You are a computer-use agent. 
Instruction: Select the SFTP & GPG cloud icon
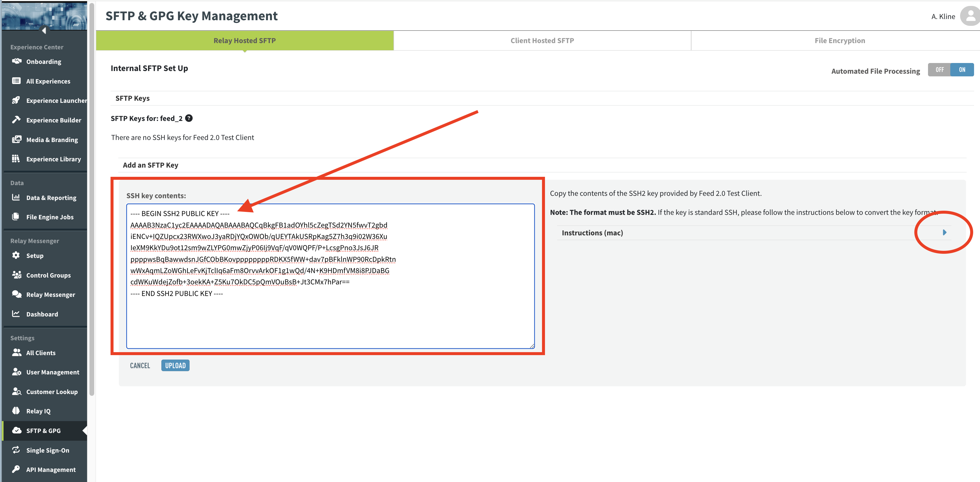16,430
